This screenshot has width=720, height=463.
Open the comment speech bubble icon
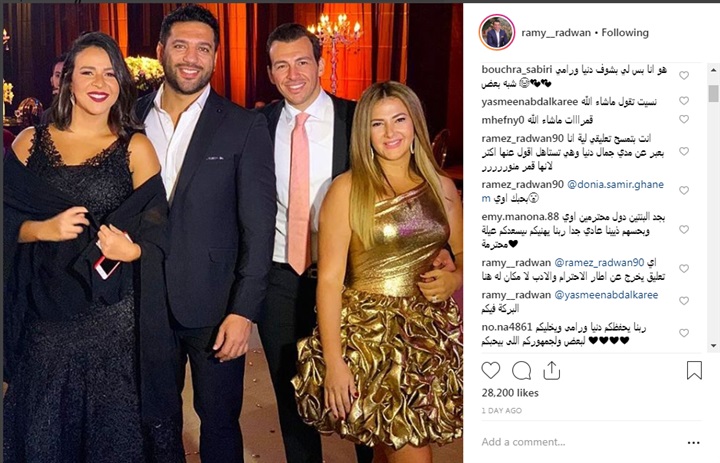pyautogui.click(x=522, y=370)
